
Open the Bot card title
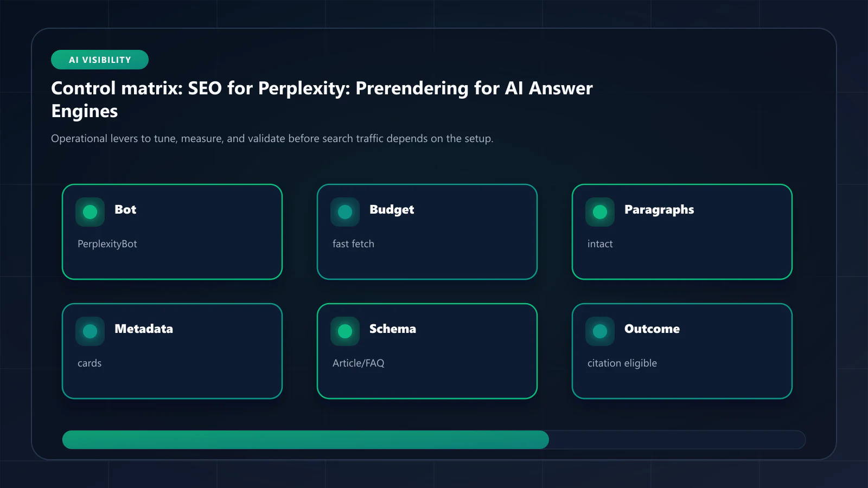[125, 209]
